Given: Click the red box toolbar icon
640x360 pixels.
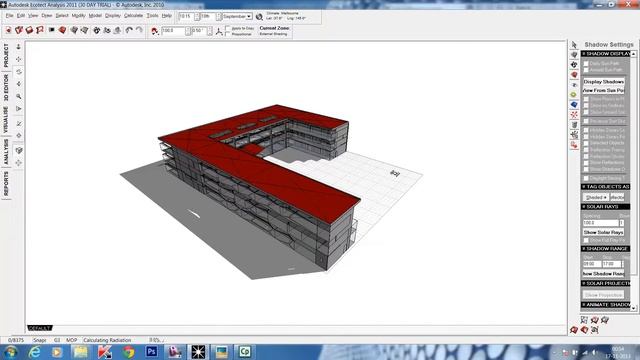Looking at the screenshot, I should (62, 30).
